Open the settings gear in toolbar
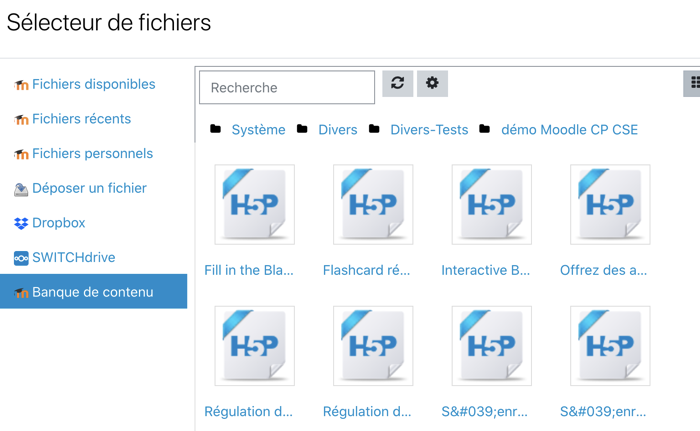Viewport: 700px width, 431px height. [432, 84]
